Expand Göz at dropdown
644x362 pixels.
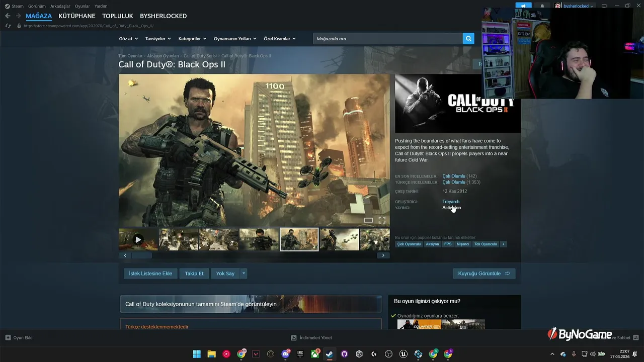click(x=128, y=39)
